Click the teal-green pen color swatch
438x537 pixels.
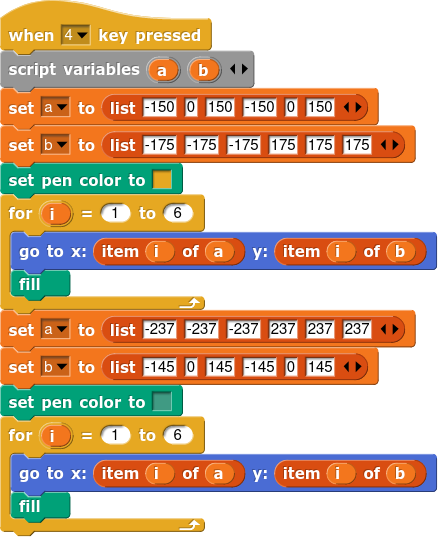click(x=162, y=401)
